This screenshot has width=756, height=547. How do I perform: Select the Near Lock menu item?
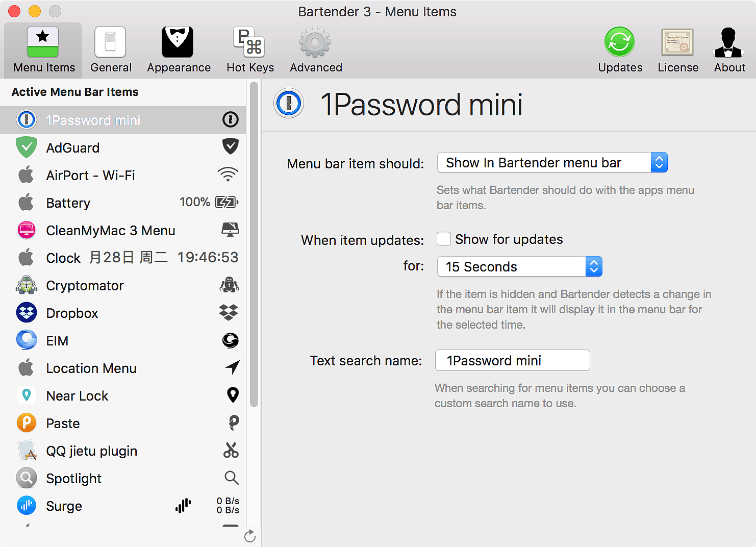click(x=77, y=396)
